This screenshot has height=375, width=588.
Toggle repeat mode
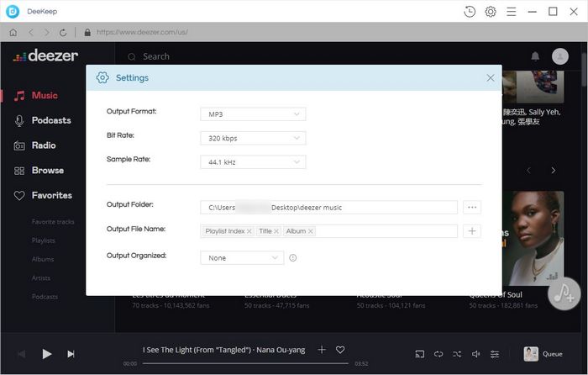[x=438, y=354]
